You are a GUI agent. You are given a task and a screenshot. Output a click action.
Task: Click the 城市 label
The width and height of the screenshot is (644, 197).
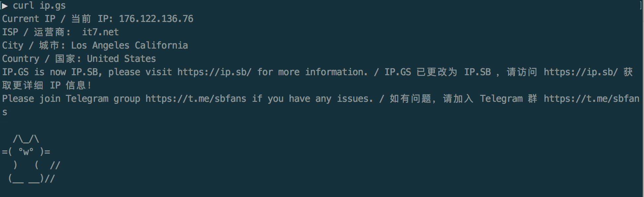49,45
